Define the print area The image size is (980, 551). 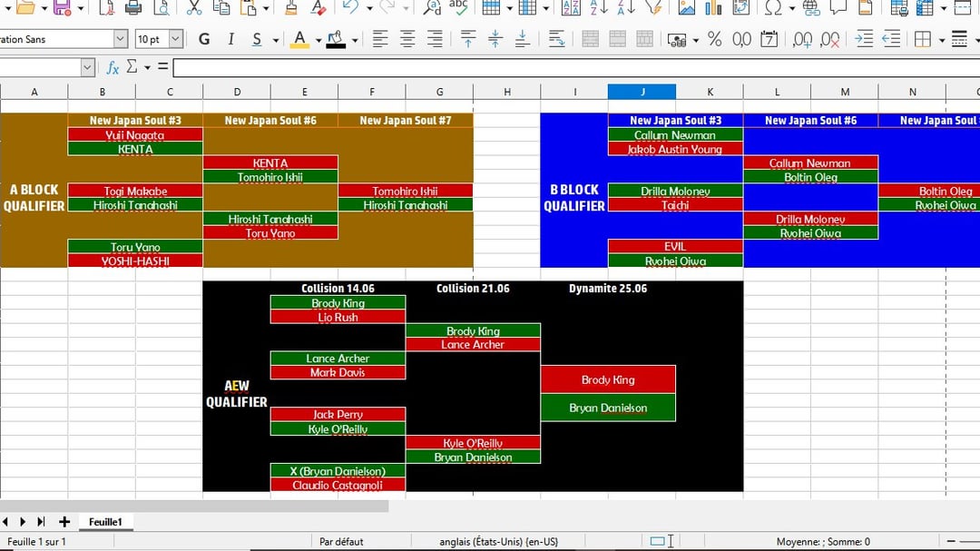point(898,7)
